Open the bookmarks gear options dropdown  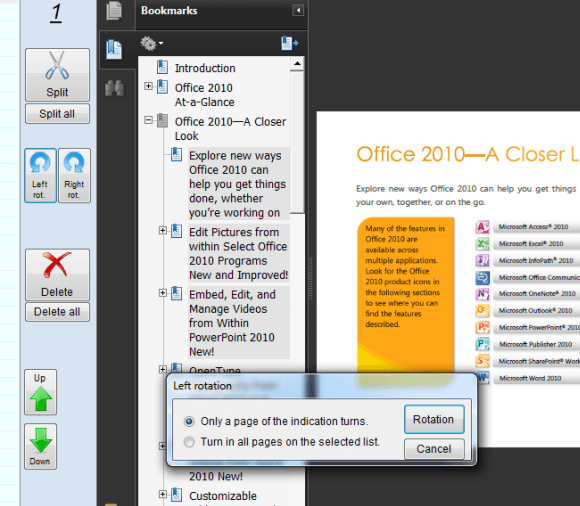(x=152, y=43)
